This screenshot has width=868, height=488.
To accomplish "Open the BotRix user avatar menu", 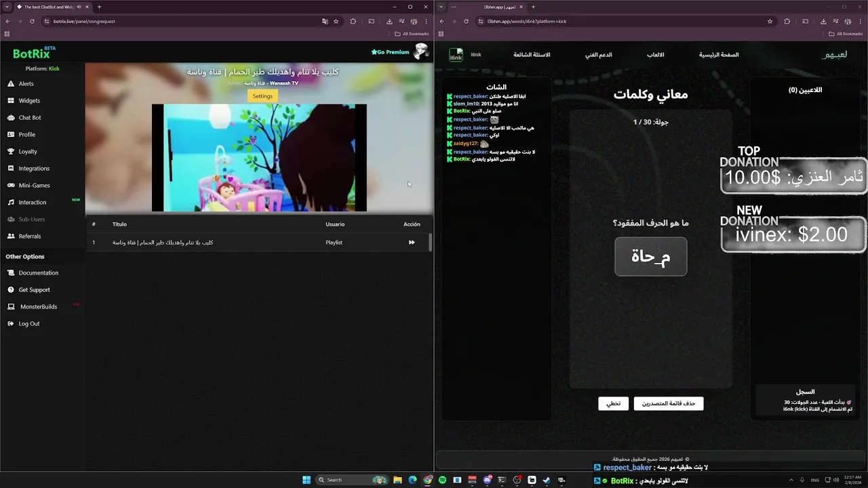I will point(421,52).
